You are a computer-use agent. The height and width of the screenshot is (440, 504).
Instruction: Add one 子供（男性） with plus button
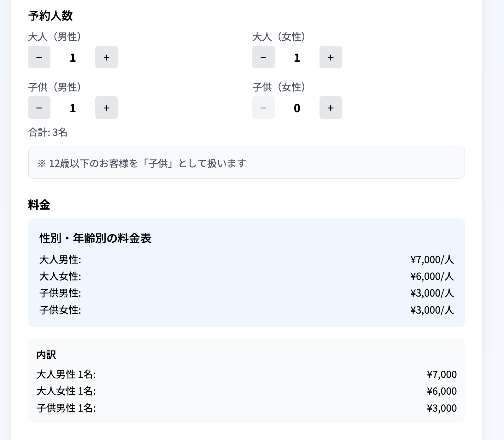click(x=106, y=107)
